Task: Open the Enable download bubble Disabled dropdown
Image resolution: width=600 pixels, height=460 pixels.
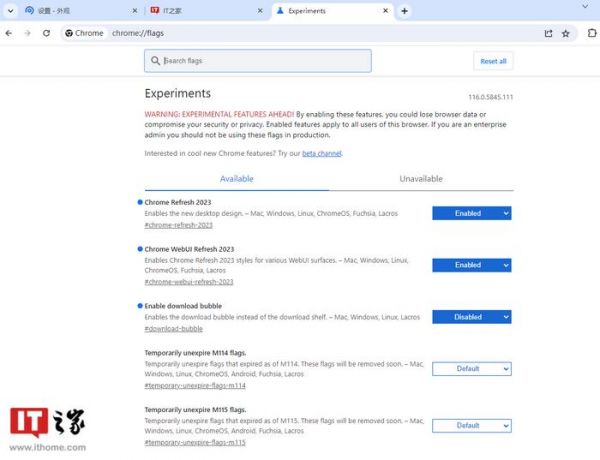Action: tap(471, 317)
